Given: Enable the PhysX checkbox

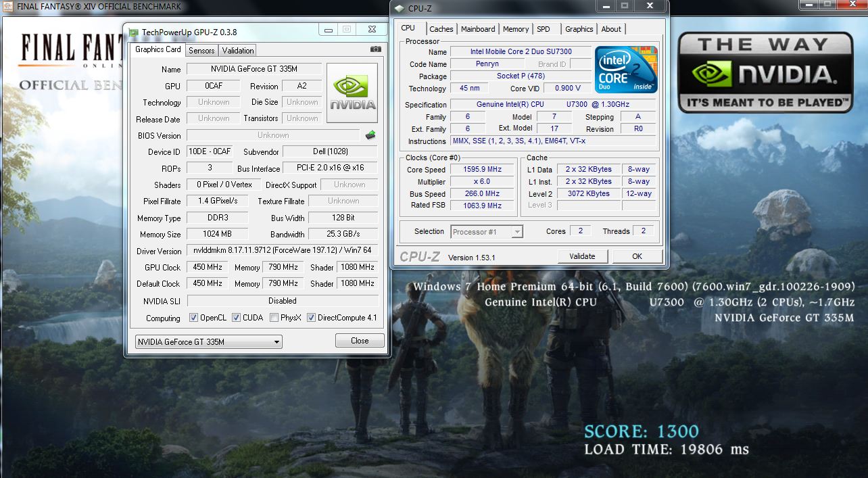Looking at the screenshot, I should tap(274, 318).
